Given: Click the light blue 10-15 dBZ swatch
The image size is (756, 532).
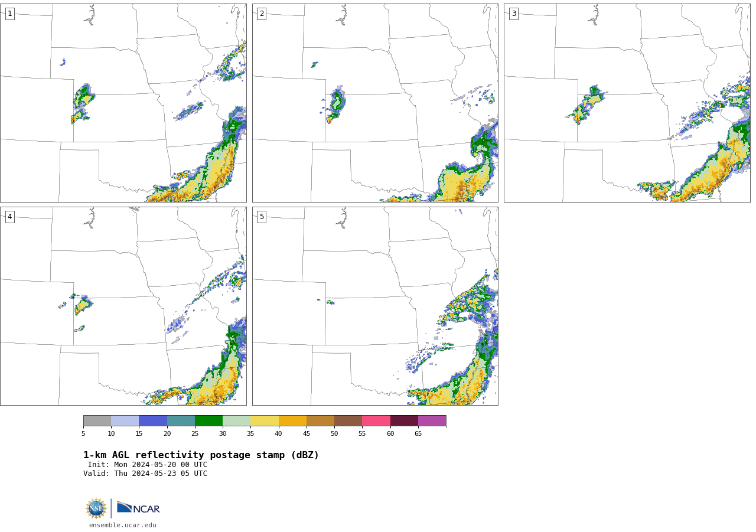Looking at the screenshot, I should tap(125, 421).
